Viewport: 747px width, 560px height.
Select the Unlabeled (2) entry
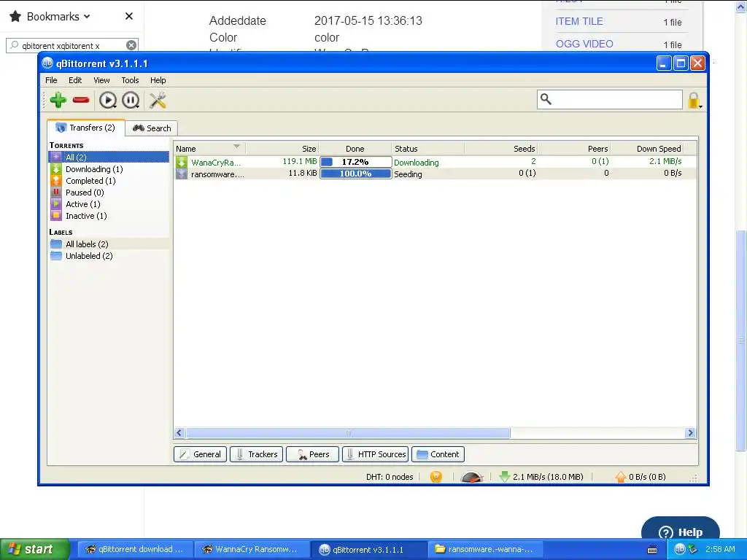[x=109, y=256]
